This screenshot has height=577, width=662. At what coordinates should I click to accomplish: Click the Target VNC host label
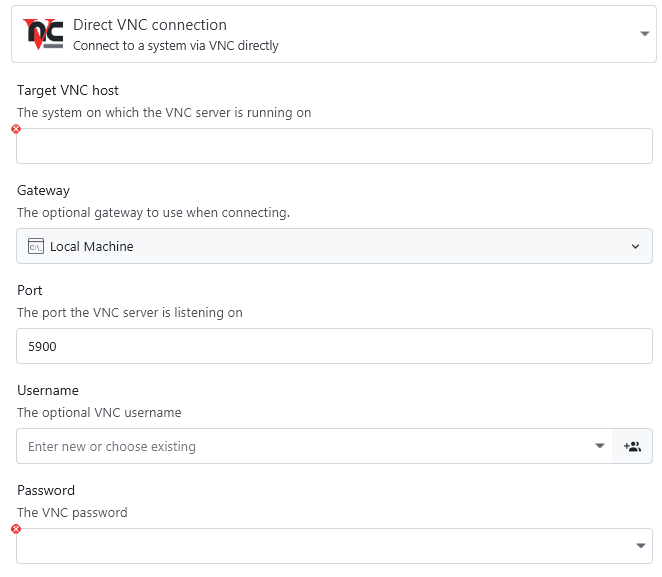pos(68,91)
